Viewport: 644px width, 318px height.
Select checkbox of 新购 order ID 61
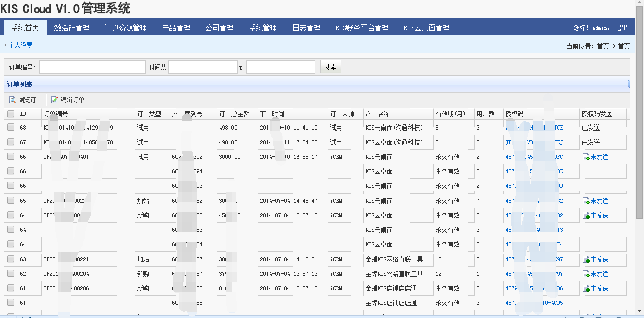click(11, 288)
